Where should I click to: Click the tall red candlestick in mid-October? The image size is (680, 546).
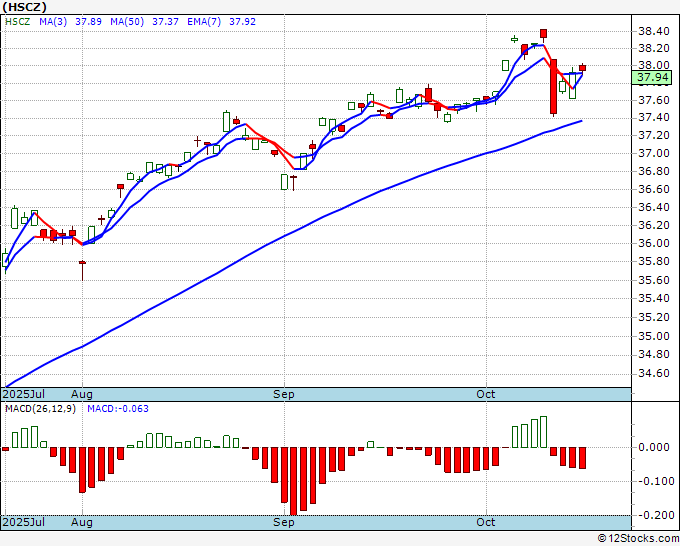(553, 87)
